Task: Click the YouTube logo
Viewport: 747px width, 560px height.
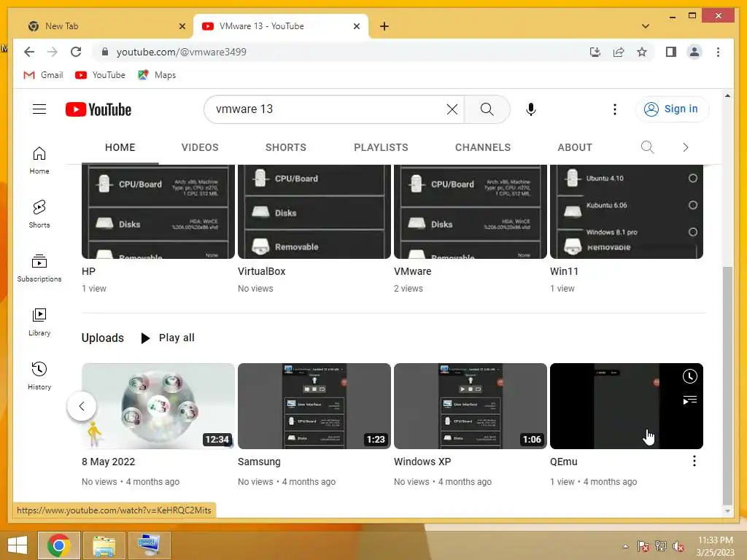Action: (x=98, y=109)
